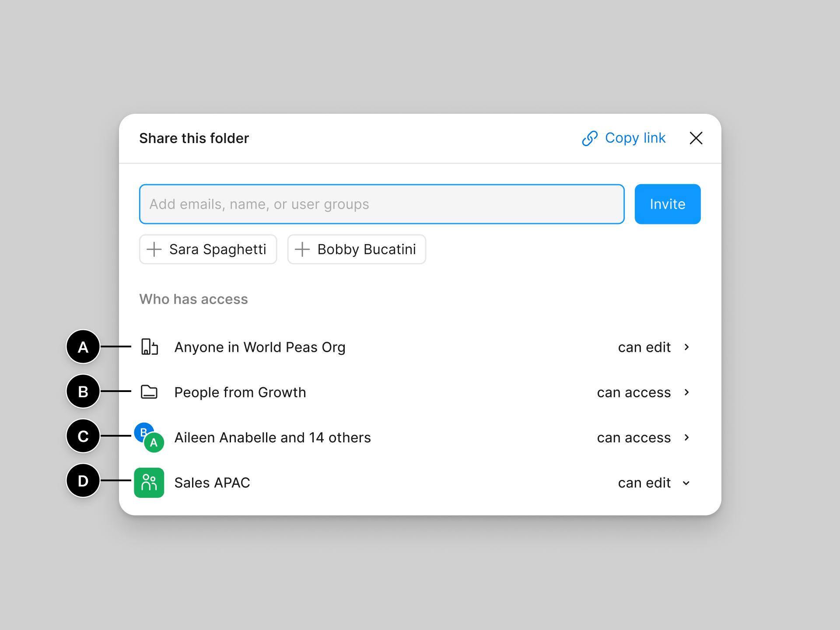The image size is (840, 630).
Task: Select the Anyone in World Peas Org row text
Action: [260, 347]
